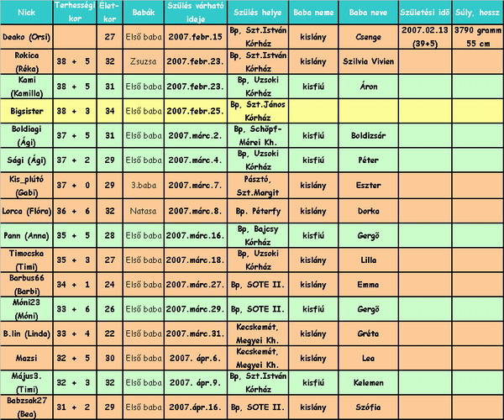504x420 pixels.
Task: Click the Nick column header
Action: (x=25, y=15)
